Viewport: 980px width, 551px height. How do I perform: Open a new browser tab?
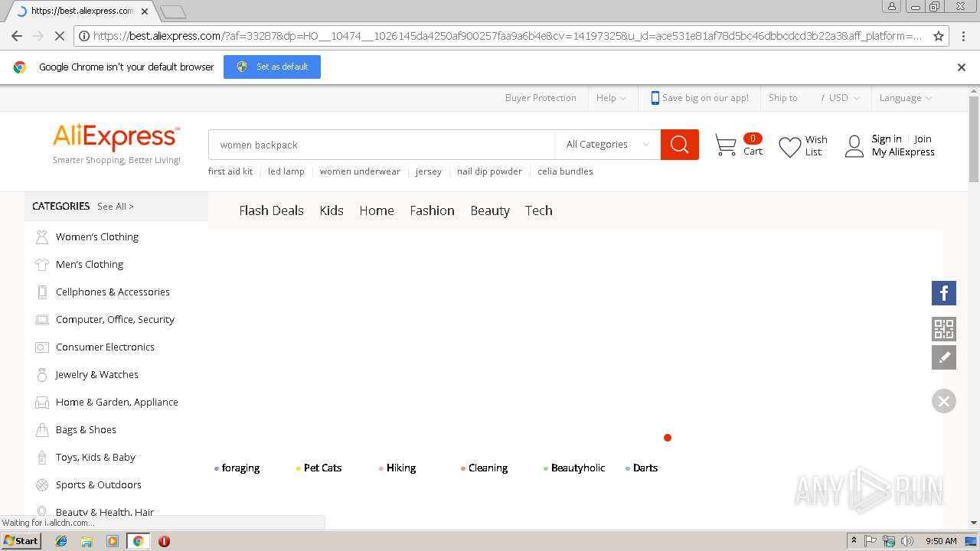(x=173, y=11)
